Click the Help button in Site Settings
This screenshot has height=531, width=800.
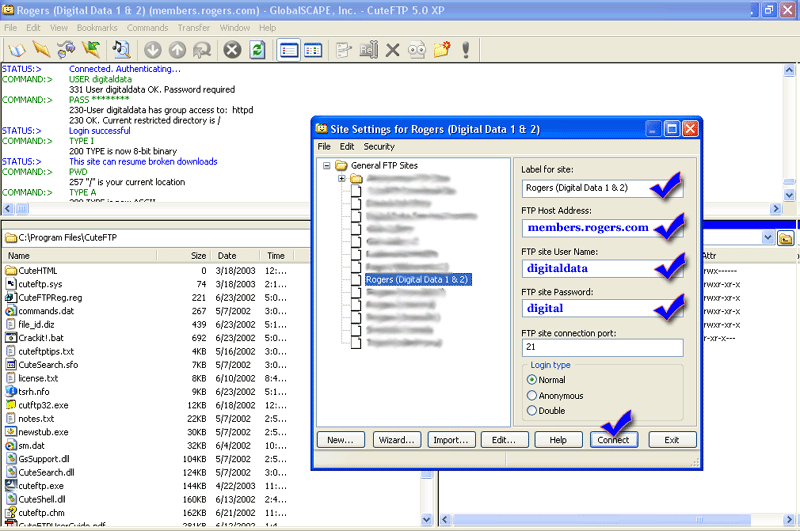click(558, 440)
